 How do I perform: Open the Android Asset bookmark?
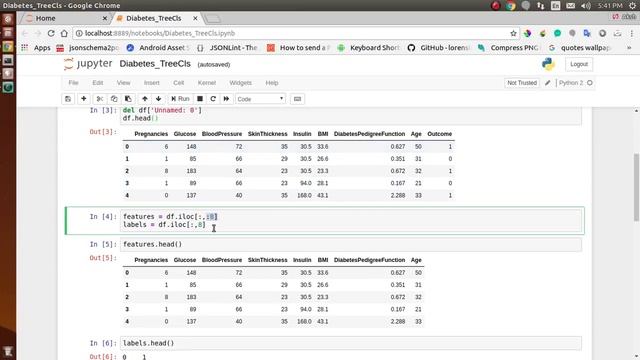click(158, 48)
